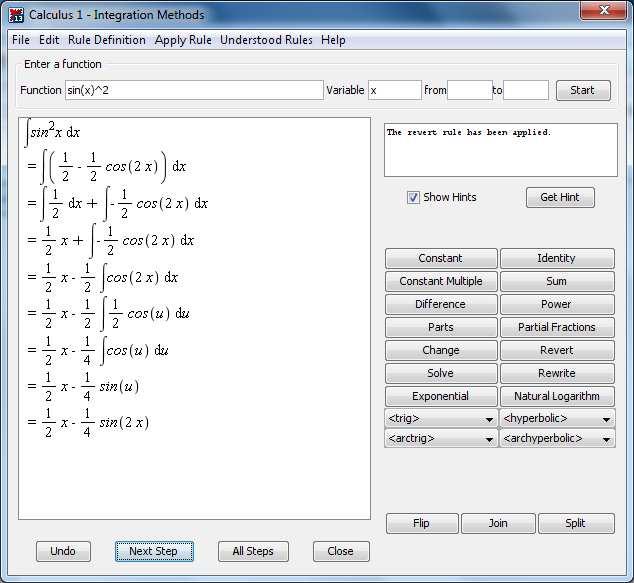Click the first line integral of sin²x dx
This screenshot has height=583, width=634.
tap(53, 132)
